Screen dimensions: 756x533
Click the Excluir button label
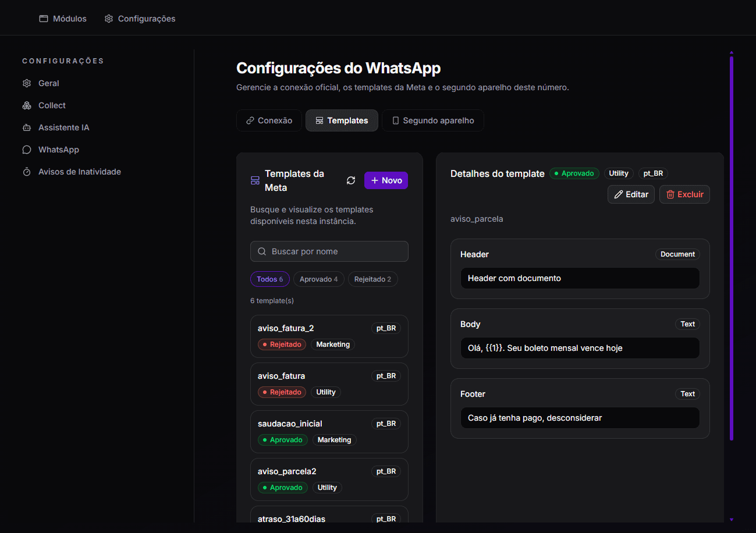[690, 194]
